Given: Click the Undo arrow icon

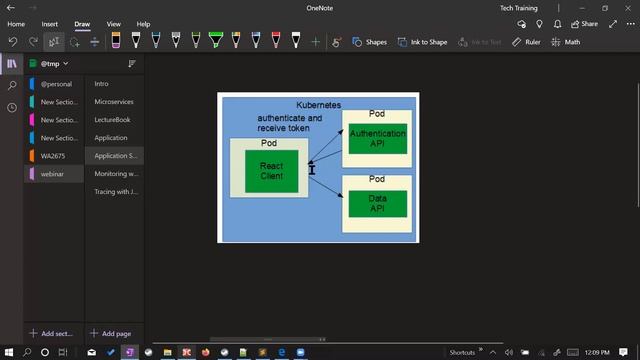Looking at the screenshot, I should 13,42.
